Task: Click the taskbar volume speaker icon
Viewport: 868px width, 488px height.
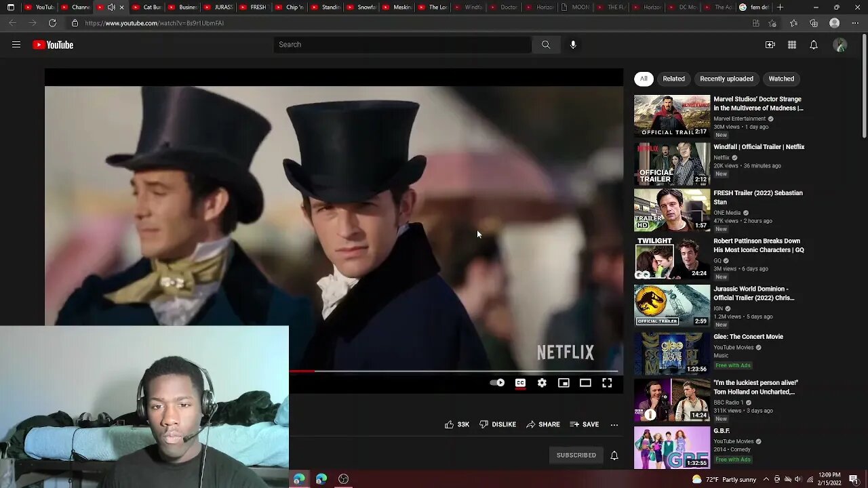Action: point(797,479)
